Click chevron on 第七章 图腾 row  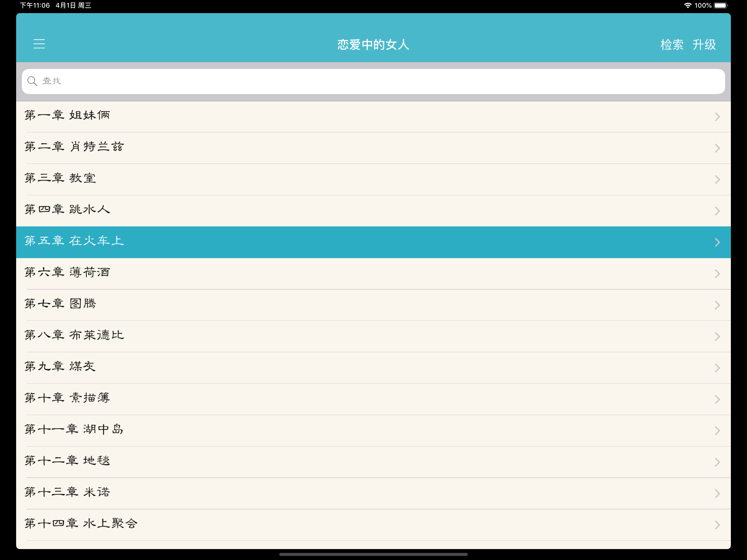pos(717,305)
